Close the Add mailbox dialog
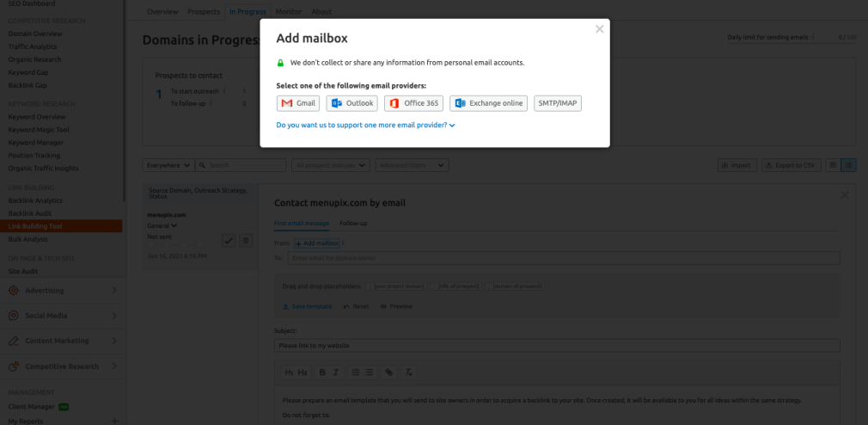868x425 pixels. (599, 29)
